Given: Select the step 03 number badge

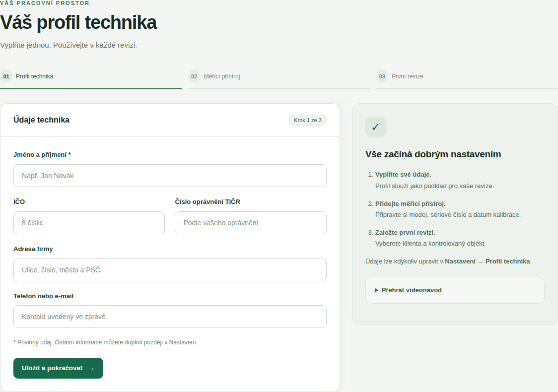Looking at the screenshot, I should (382, 76).
